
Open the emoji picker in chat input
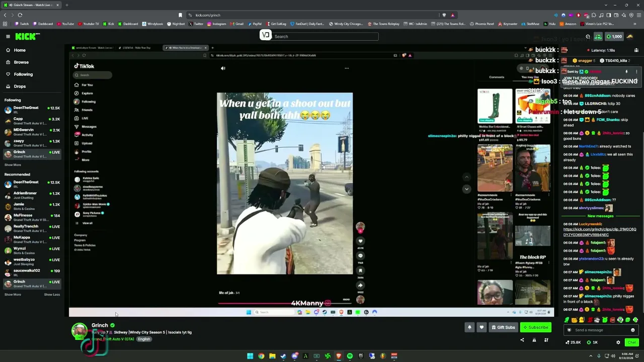click(x=633, y=330)
